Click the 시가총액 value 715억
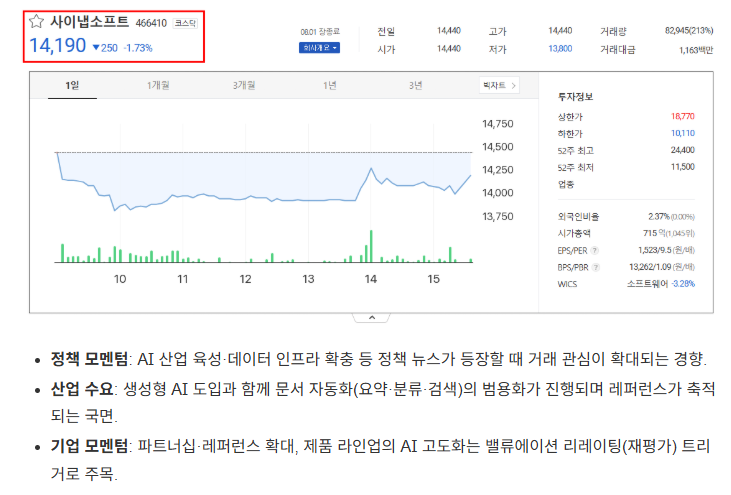Screen dimensions: 731x495 (655, 233)
